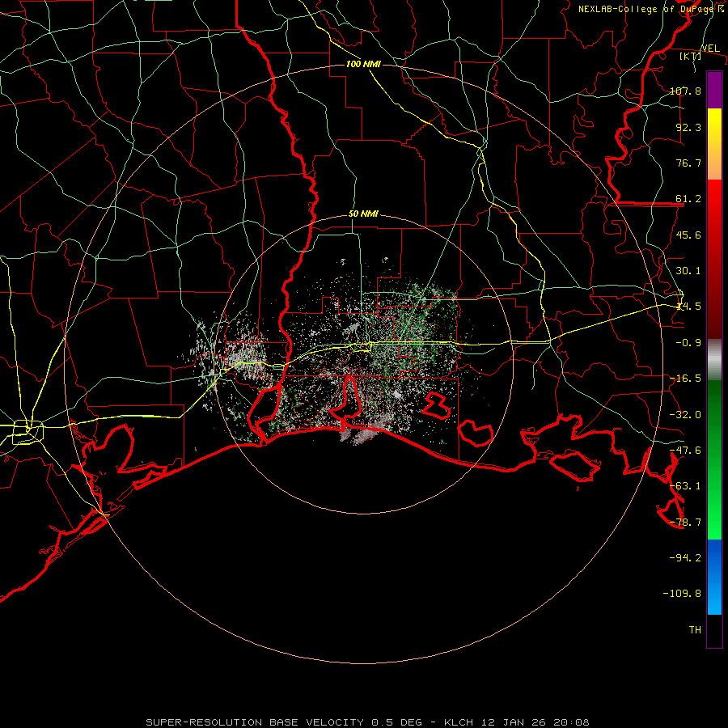Click the 100 NMI range ring label
Viewport: 728px width, 728px height.
point(363,64)
